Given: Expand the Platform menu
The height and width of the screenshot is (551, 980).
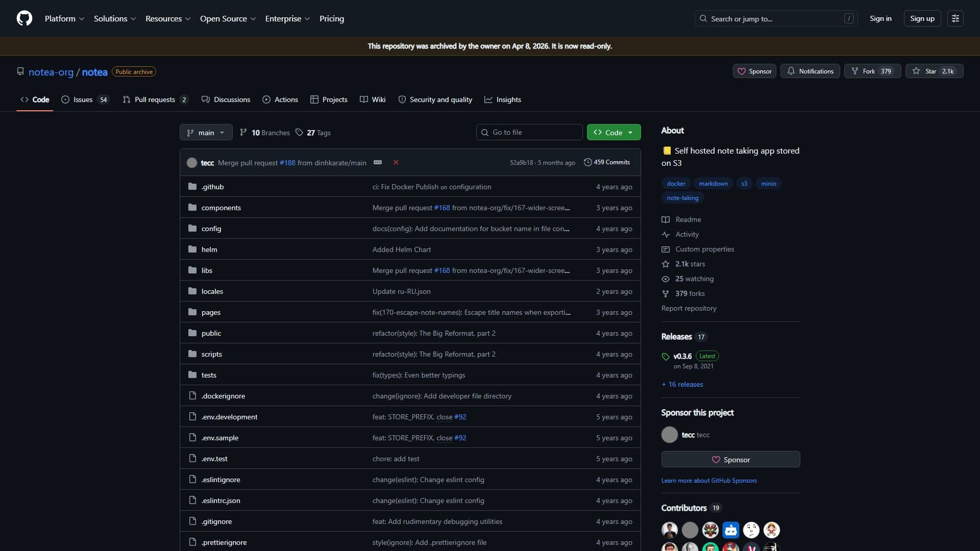Looking at the screenshot, I should 64,18.
